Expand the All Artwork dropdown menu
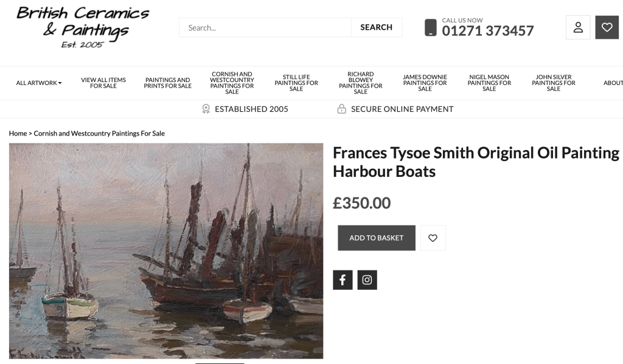This screenshot has width=623, height=364. (x=39, y=83)
